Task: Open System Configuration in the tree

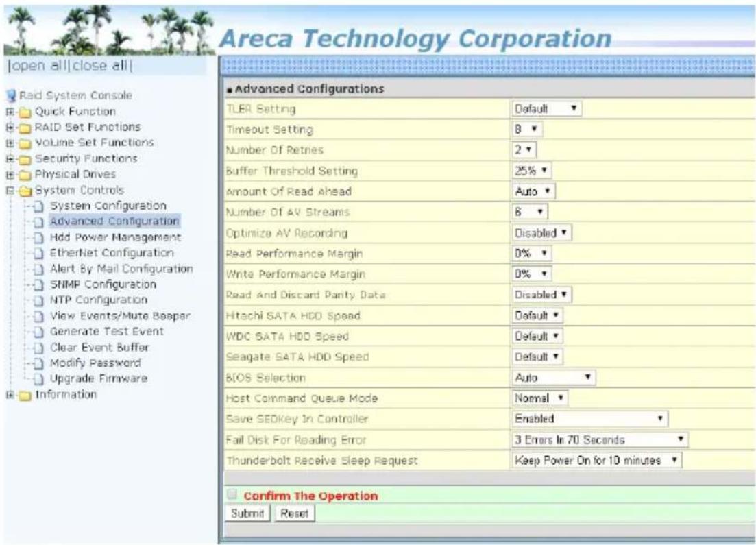Action: coord(108,206)
